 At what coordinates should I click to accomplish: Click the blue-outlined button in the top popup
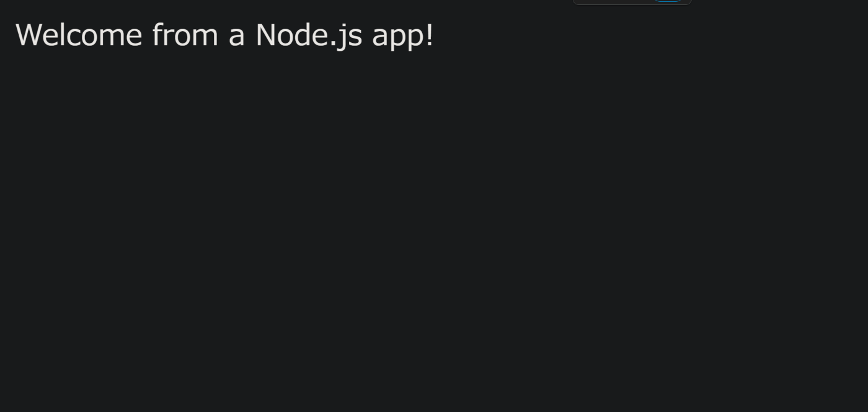pyautogui.click(x=668, y=1)
